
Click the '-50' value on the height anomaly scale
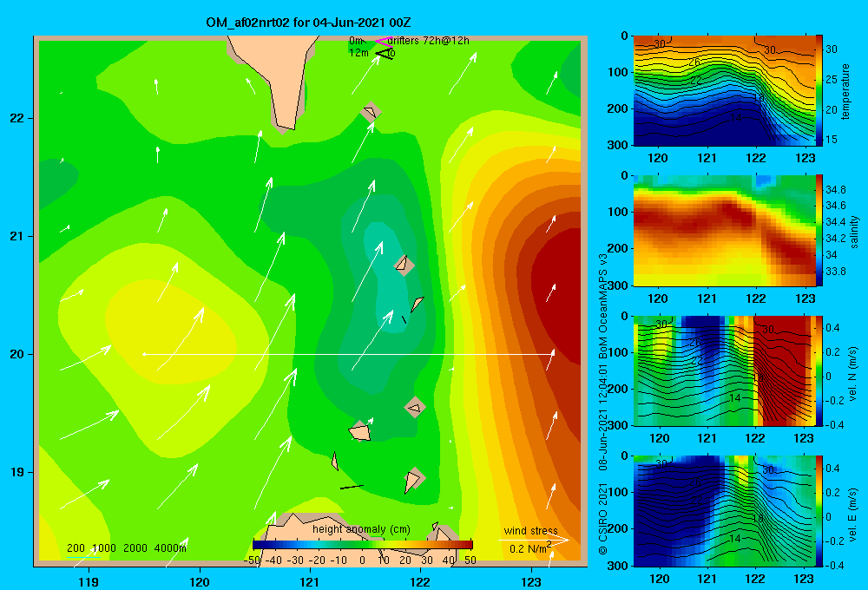tap(253, 560)
